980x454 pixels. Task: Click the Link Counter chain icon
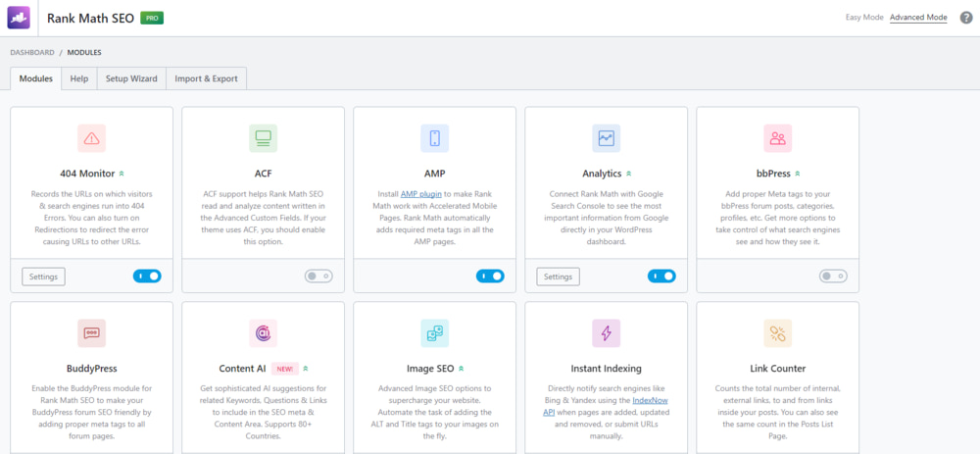point(777,333)
